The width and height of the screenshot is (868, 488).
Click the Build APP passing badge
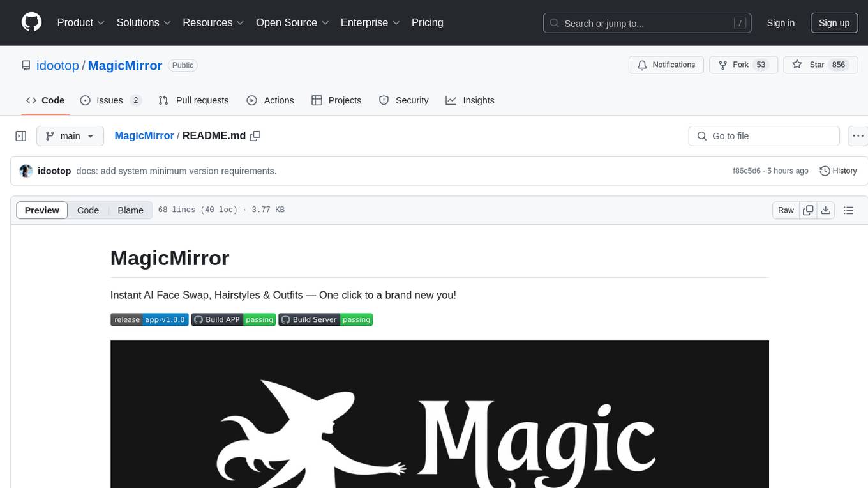pos(233,319)
